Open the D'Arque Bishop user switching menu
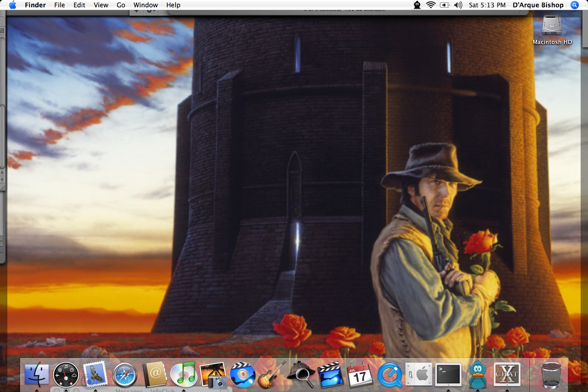Image resolution: width=588 pixels, height=392 pixels. click(x=538, y=5)
